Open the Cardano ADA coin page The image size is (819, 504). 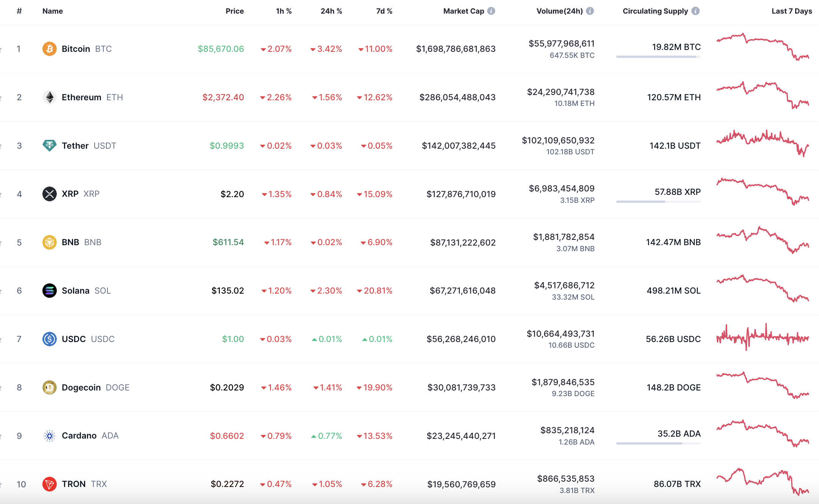pyautogui.click(x=79, y=436)
